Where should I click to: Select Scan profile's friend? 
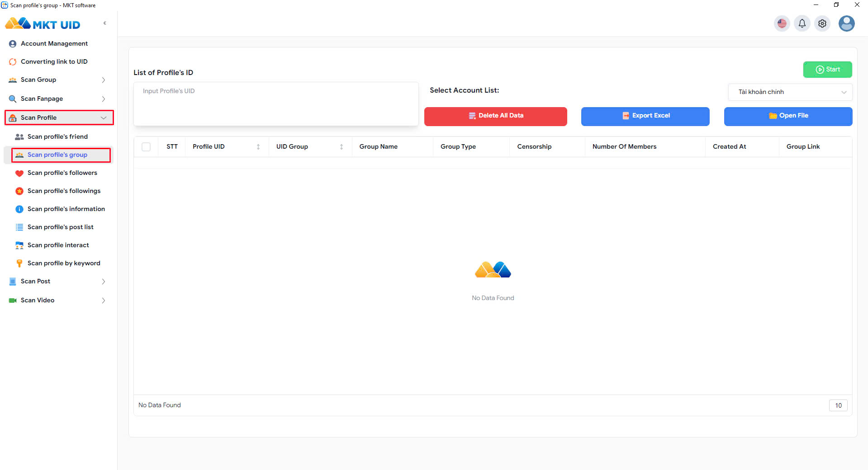point(57,137)
